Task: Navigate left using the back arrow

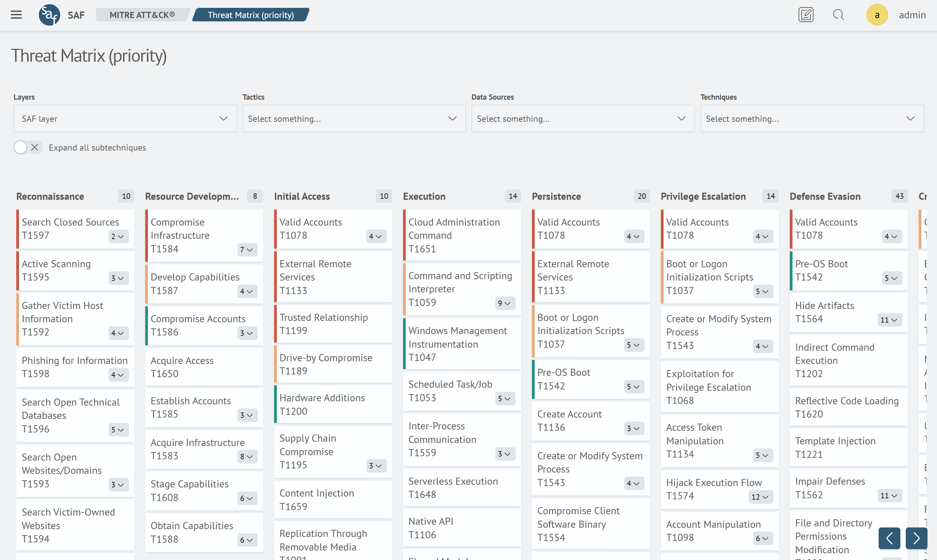Action: tap(889, 538)
